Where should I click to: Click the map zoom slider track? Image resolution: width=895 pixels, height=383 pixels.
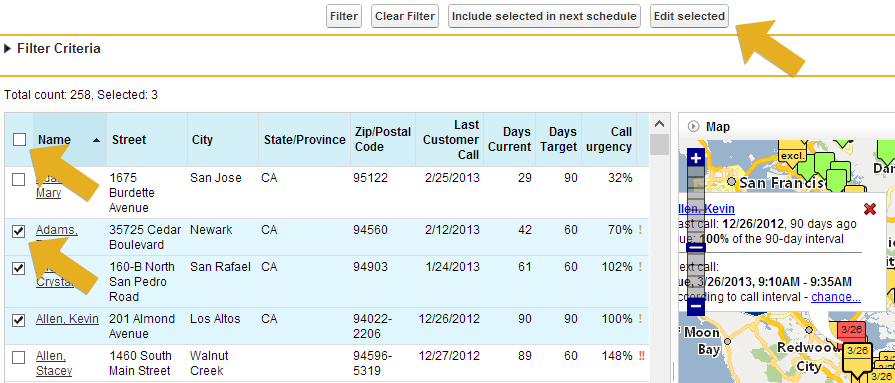696,232
